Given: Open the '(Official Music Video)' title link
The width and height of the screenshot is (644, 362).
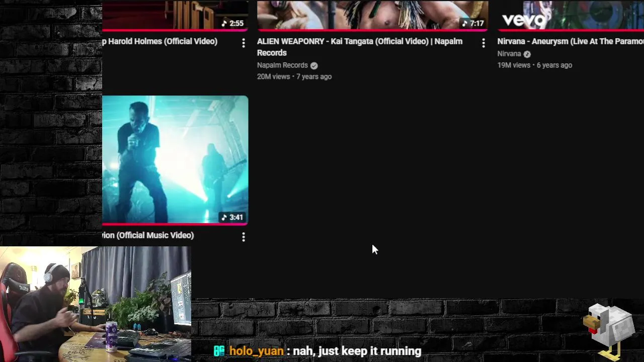Looking at the screenshot, I should [x=148, y=235].
